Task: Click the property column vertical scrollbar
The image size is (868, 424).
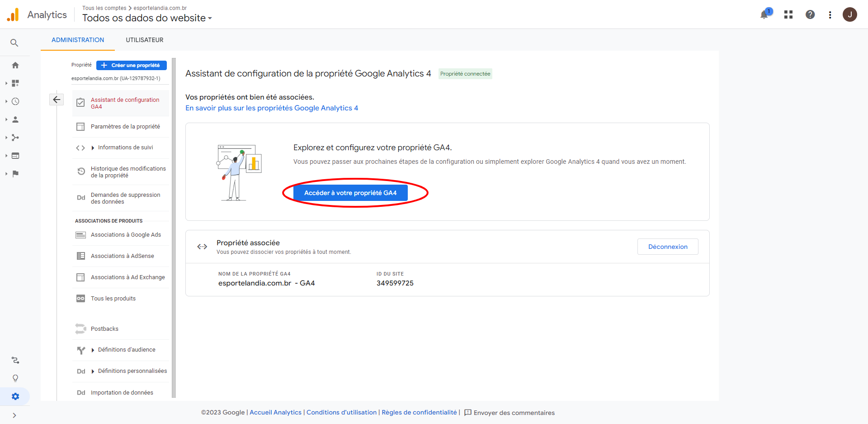Action: (174, 226)
